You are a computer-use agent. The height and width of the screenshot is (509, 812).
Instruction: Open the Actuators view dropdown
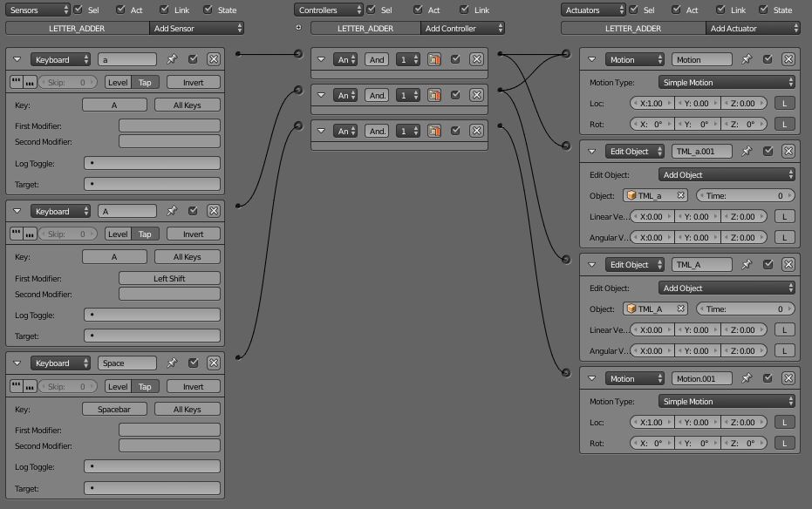(593, 10)
